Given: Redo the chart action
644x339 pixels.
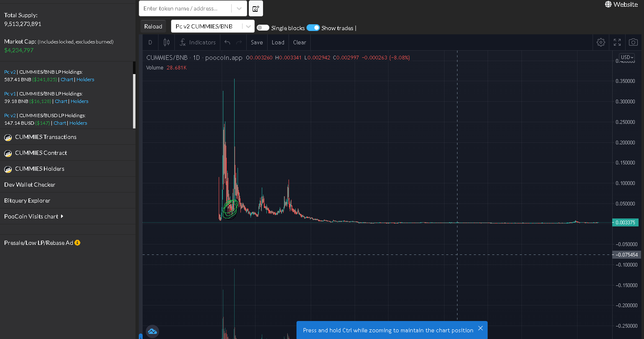Looking at the screenshot, I should pos(239,42).
